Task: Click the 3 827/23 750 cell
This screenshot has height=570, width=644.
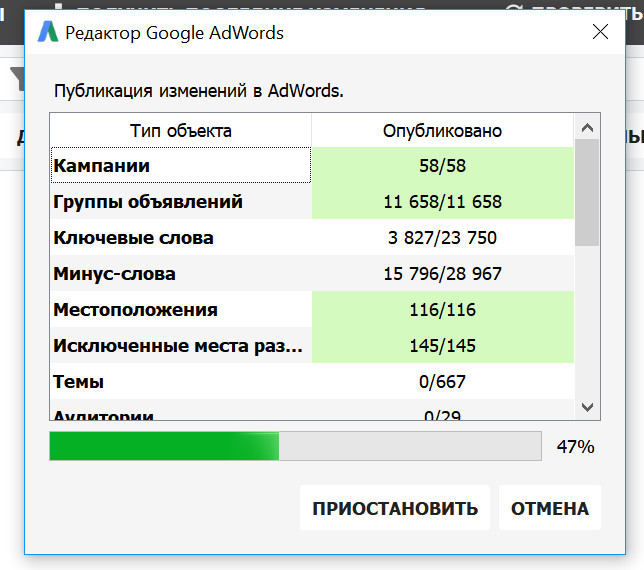Action: [443, 237]
